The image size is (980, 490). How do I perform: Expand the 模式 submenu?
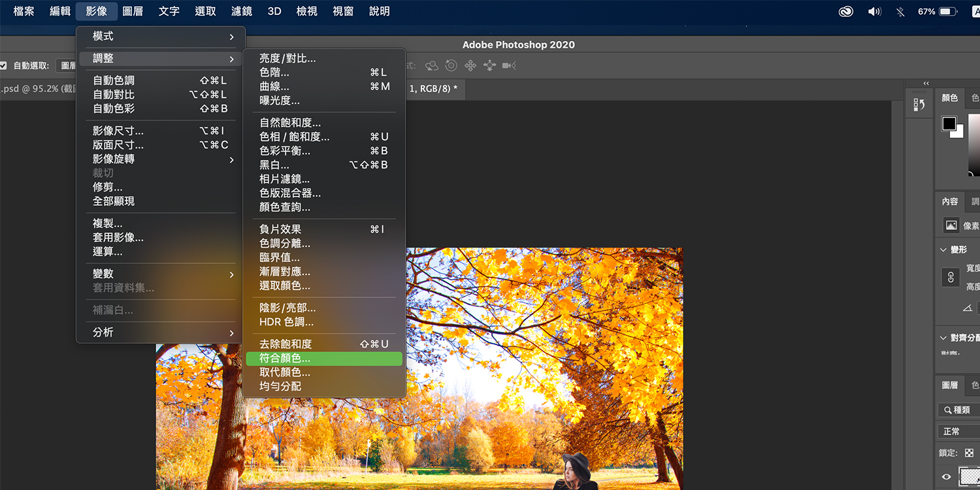[161, 37]
